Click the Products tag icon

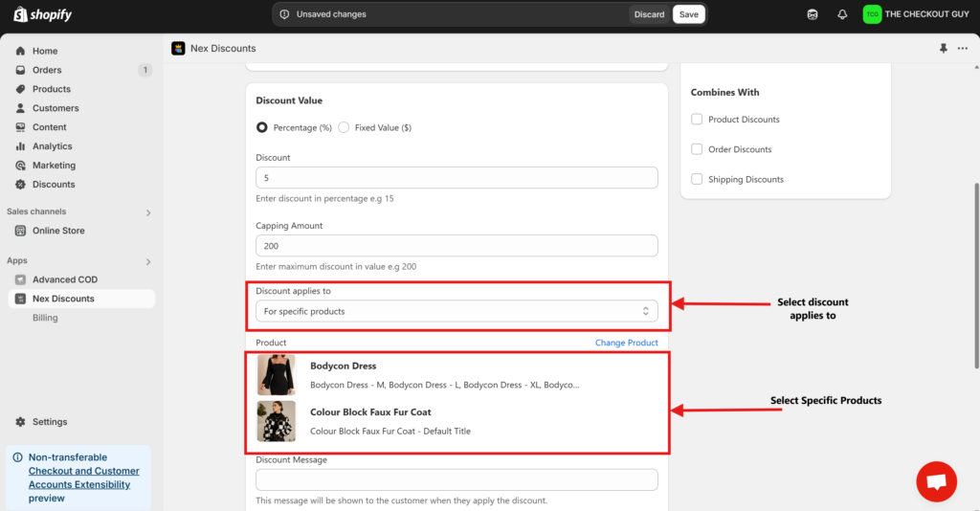(x=21, y=89)
